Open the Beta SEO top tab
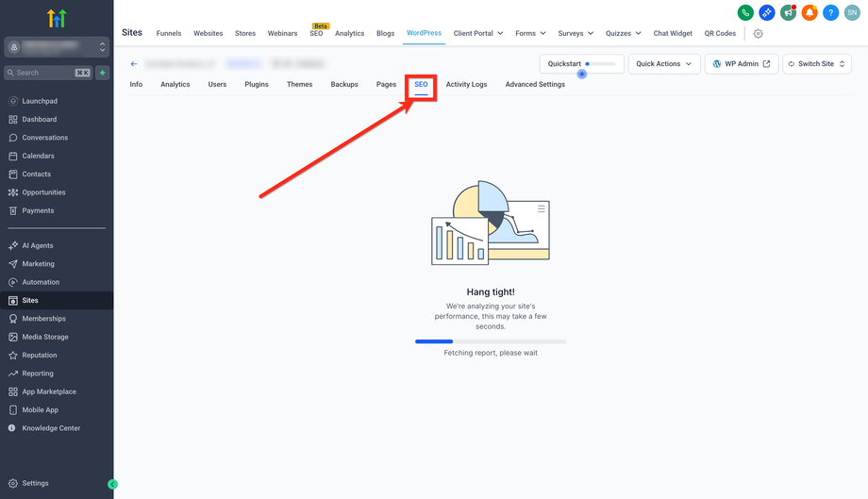This screenshot has height=499, width=868. [316, 33]
